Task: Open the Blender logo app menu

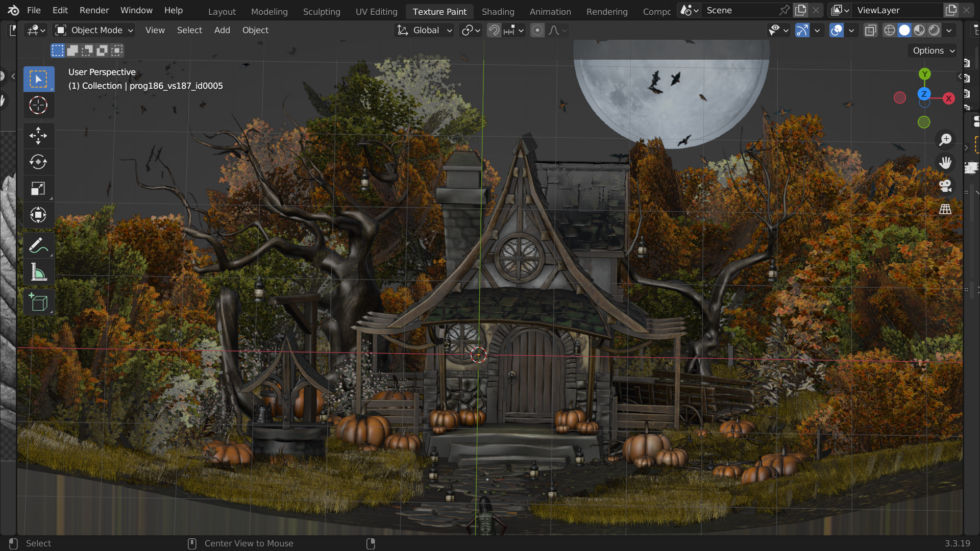Action: click(13, 10)
